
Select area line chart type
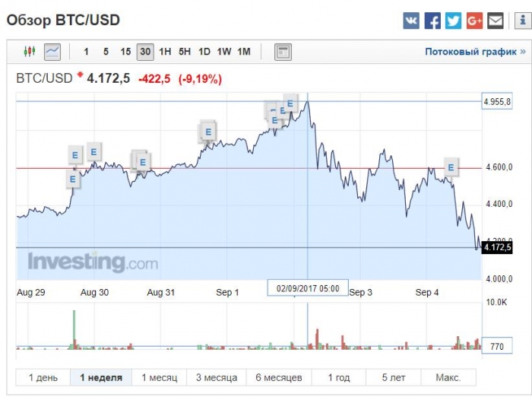coord(52,52)
